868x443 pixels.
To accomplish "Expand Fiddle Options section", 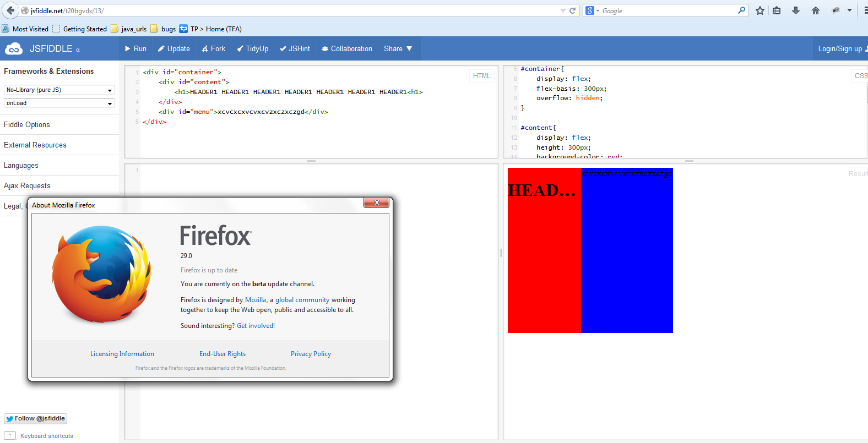I will tap(27, 124).
